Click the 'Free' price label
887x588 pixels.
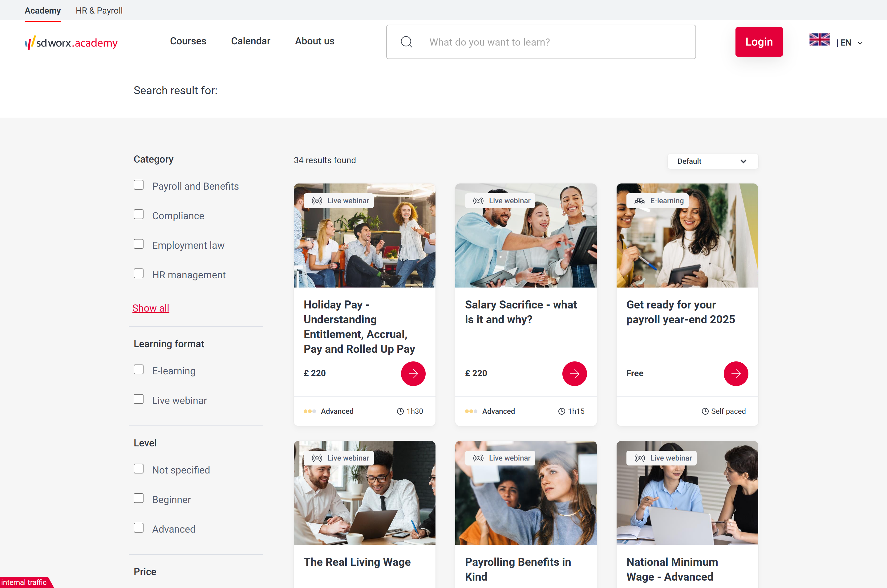pyautogui.click(x=634, y=373)
